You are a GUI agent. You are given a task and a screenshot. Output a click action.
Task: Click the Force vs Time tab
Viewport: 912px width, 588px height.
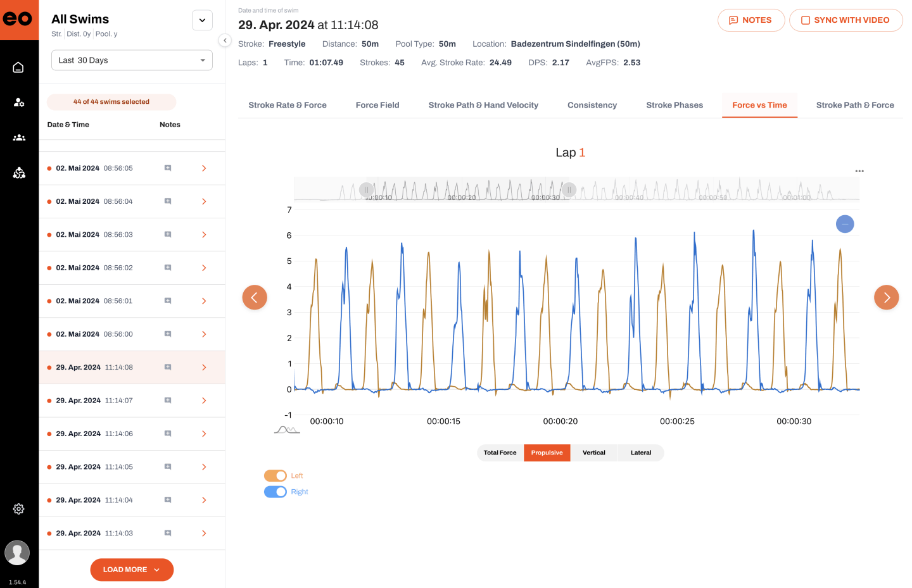tap(759, 105)
